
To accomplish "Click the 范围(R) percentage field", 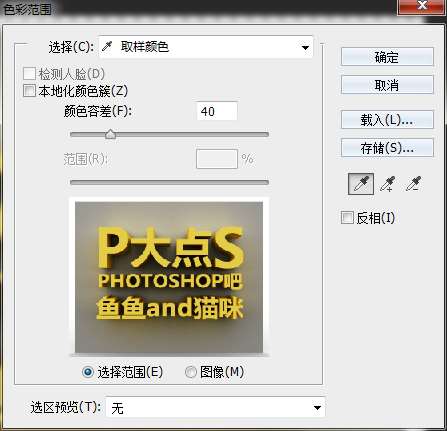I will point(217,159).
